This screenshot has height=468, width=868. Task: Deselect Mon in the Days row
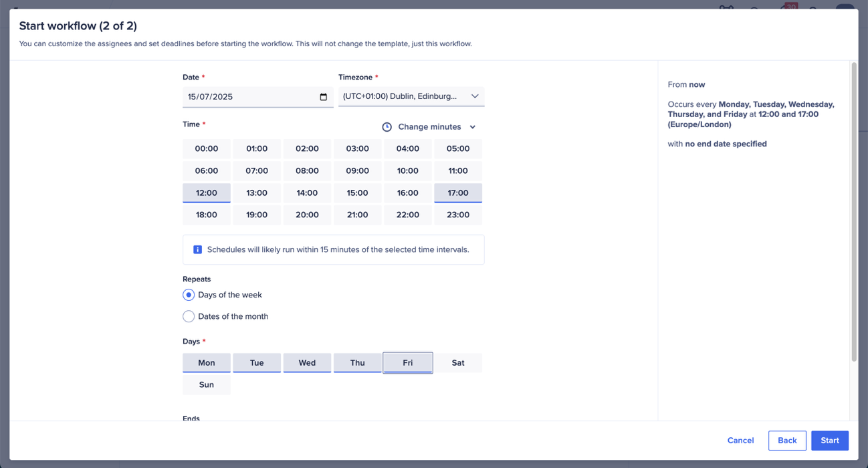point(207,362)
